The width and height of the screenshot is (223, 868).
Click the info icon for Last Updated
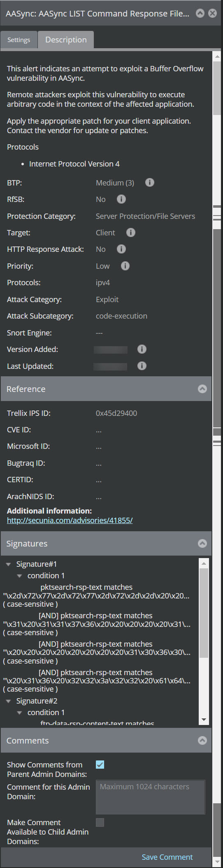coord(142,366)
